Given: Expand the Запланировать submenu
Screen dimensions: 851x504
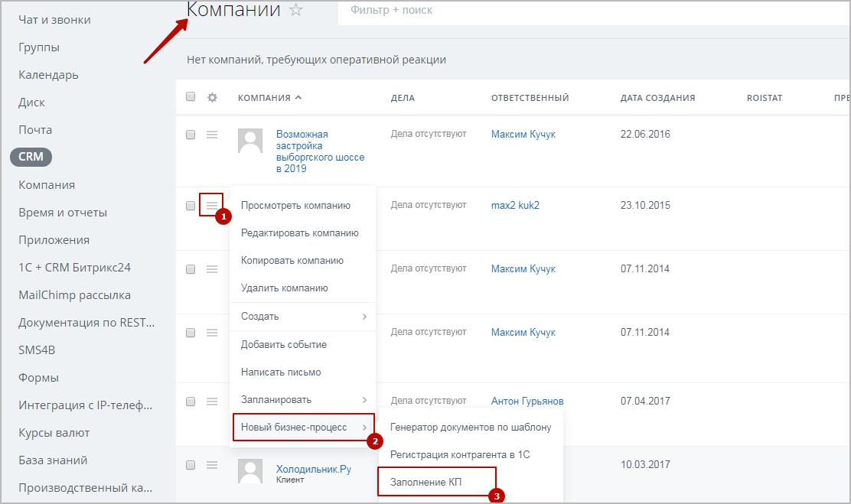Looking at the screenshot, I should (x=303, y=400).
